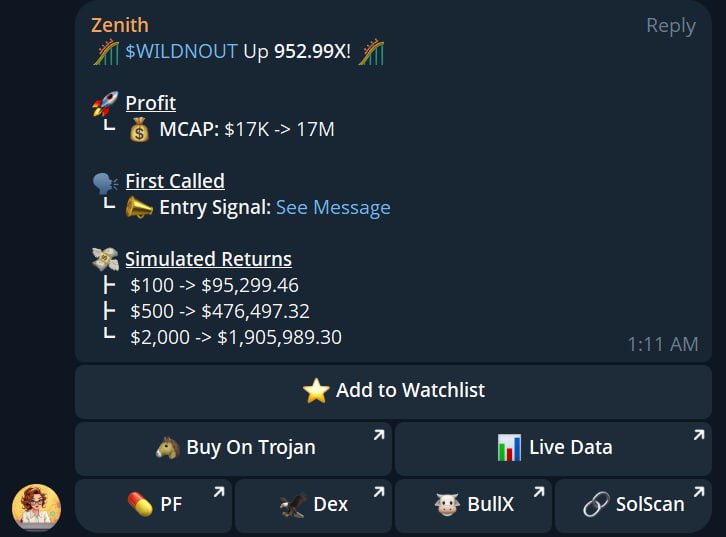Open the Live Data button
Screen dimensions: 726x537
[x=553, y=449]
